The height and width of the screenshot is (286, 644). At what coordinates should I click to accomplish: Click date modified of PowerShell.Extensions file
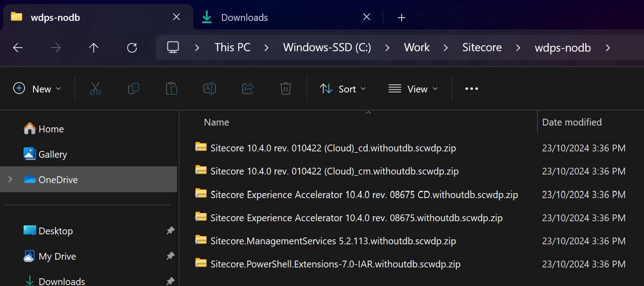pos(584,264)
